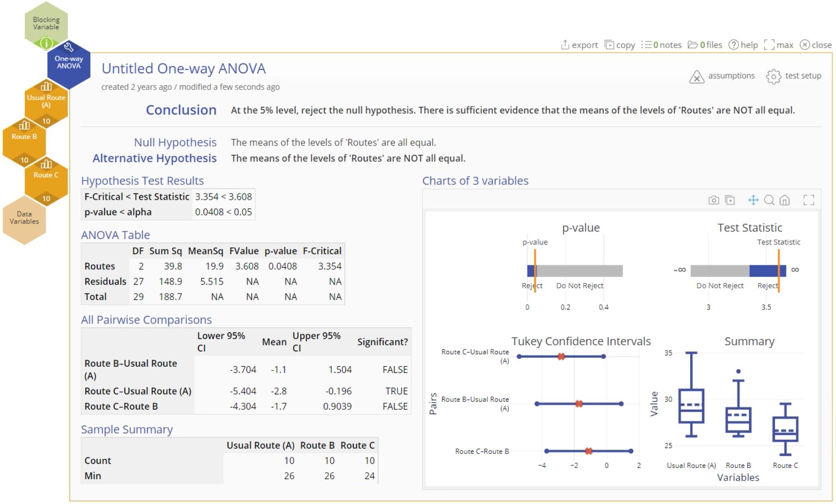Click the 'Tukey Confidence Intervals' chart title
836x504 pixels.
click(x=581, y=341)
